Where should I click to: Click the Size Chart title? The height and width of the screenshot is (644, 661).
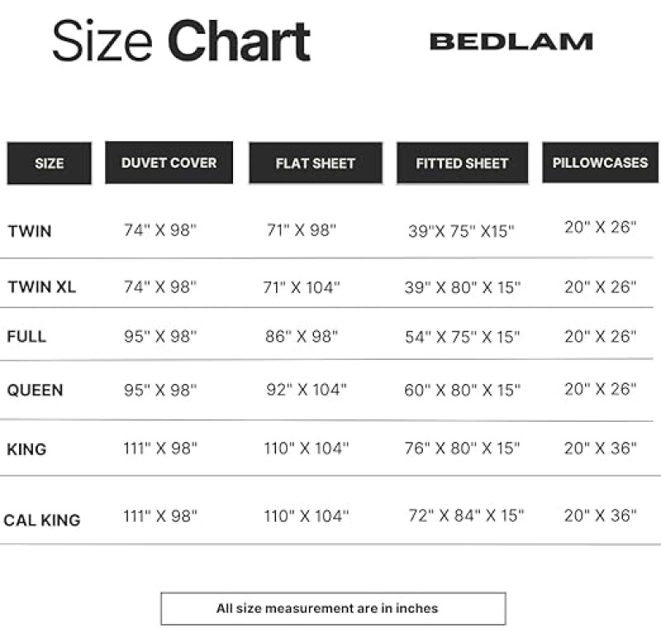click(x=181, y=42)
